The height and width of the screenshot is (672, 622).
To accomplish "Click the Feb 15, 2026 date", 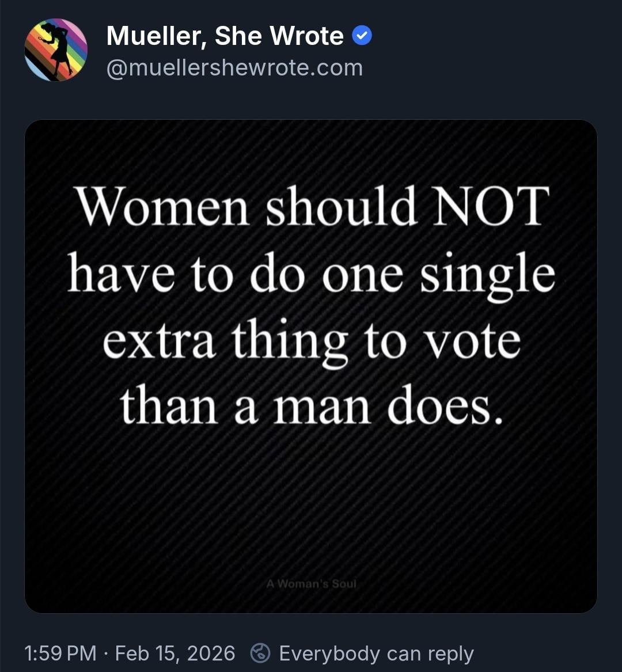I will coord(175,653).
